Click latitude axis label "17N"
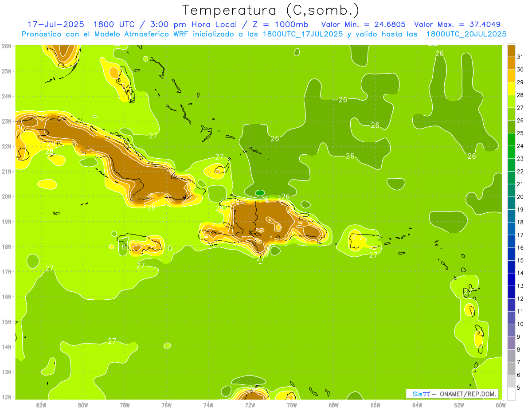 [7, 271]
